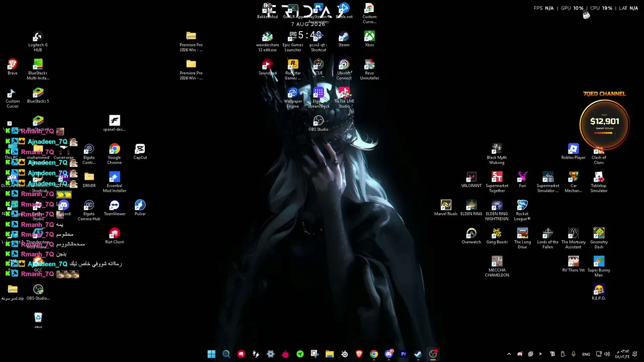Open Snipping Tool from the taskbar
The height and width of the screenshot is (362, 644).
tap(314, 354)
